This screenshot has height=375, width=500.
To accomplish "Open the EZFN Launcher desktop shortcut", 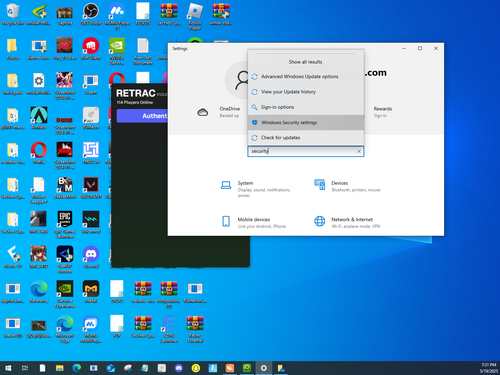I will [169, 329].
